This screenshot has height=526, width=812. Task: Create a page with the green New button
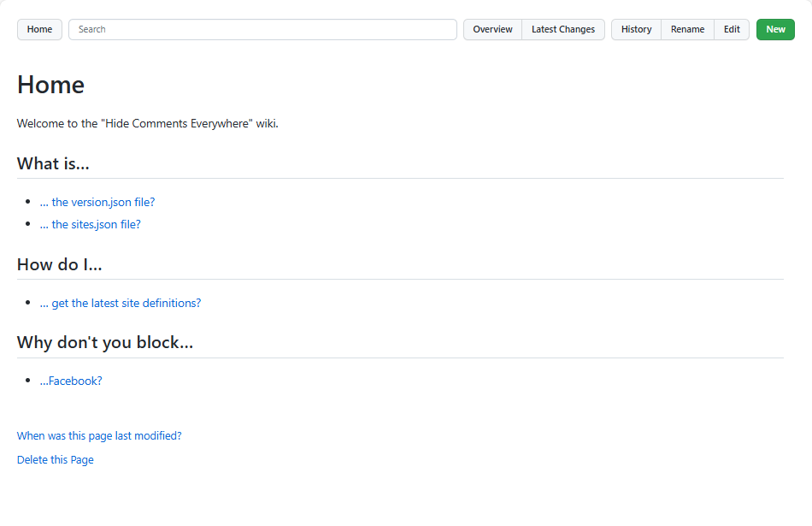(775, 29)
